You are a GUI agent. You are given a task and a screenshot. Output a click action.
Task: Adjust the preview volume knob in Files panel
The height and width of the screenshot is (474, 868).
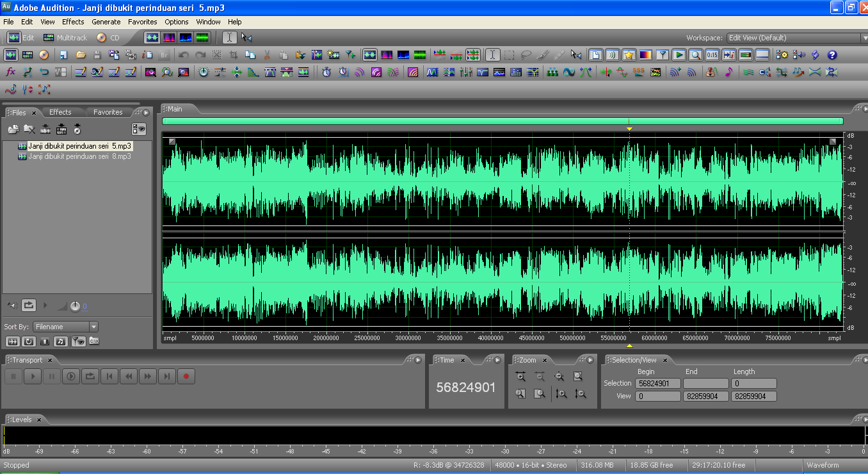coord(76,306)
